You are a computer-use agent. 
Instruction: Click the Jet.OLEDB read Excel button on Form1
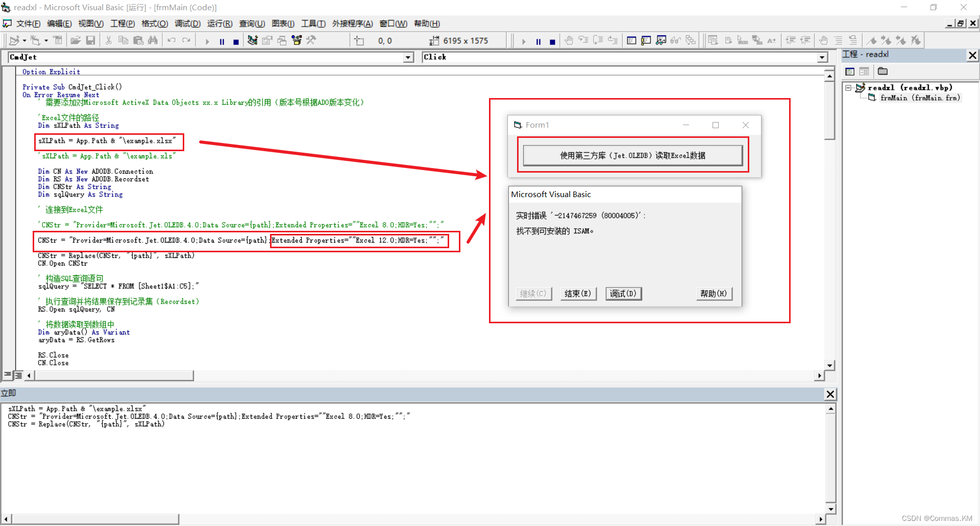632,155
